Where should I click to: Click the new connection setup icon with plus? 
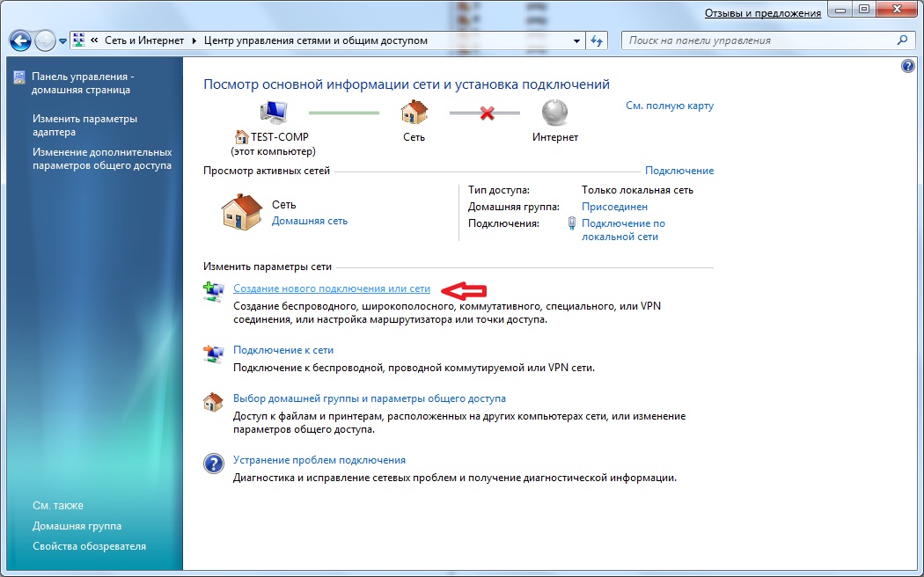click(213, 292)
